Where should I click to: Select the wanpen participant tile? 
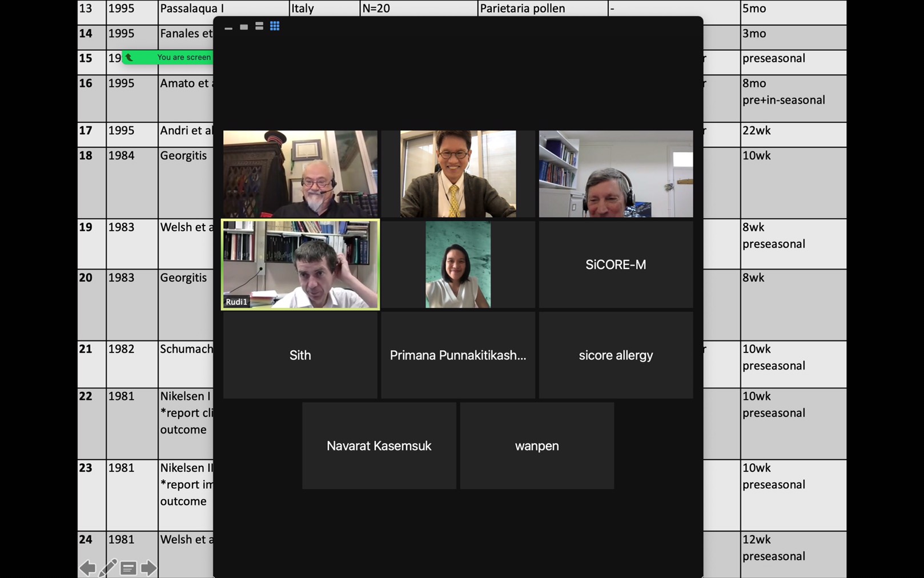point(537,445)
